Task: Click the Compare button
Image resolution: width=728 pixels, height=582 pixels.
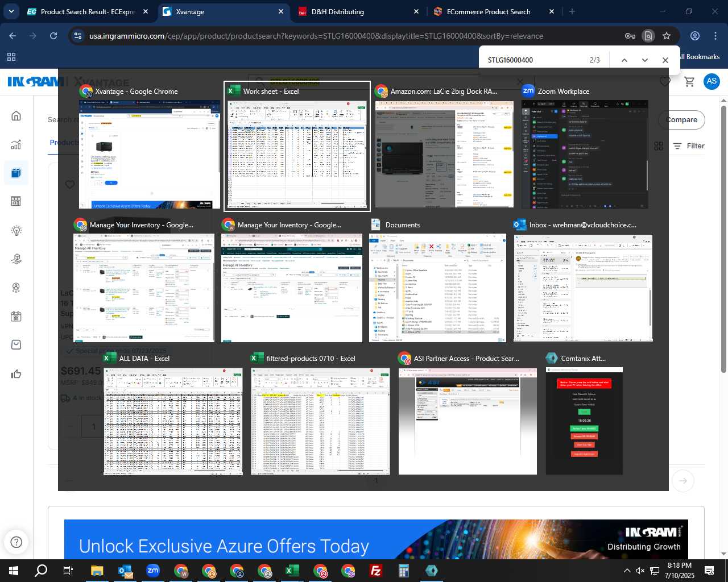Action: [x=682, y=120]
